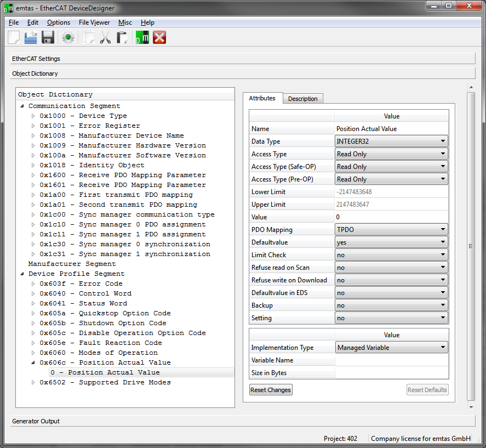Image resolution: width=486 pixels, height=448 pixels.
Task: Expand the 0x1018 Identity Object entry
Action: pyautogui.click(x=32, y=165)
